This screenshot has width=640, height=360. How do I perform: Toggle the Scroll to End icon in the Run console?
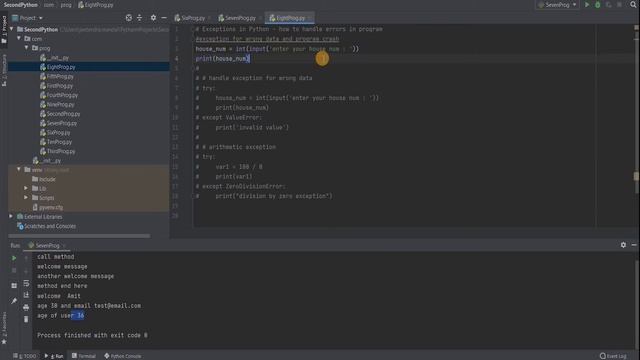click(26, 295)
